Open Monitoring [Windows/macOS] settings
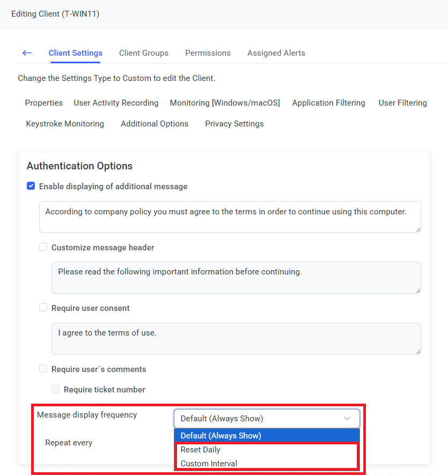Image resolution: width=448 pixels, height=476 pixels. point(225,103)
